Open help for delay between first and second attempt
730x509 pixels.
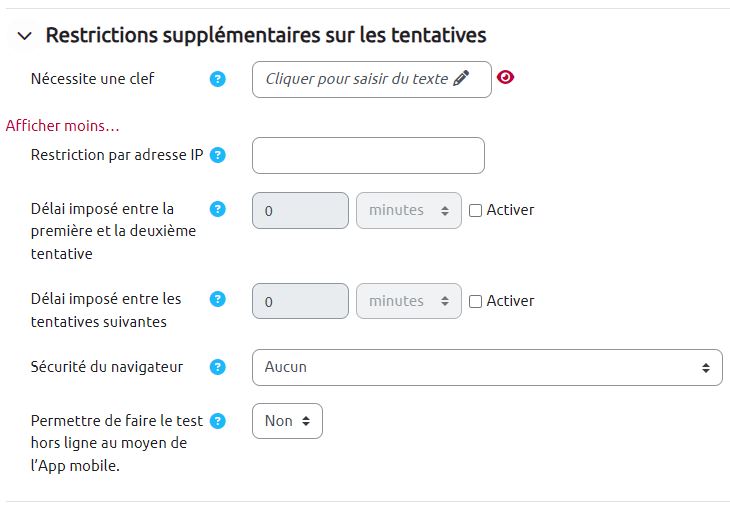point(218,209)
